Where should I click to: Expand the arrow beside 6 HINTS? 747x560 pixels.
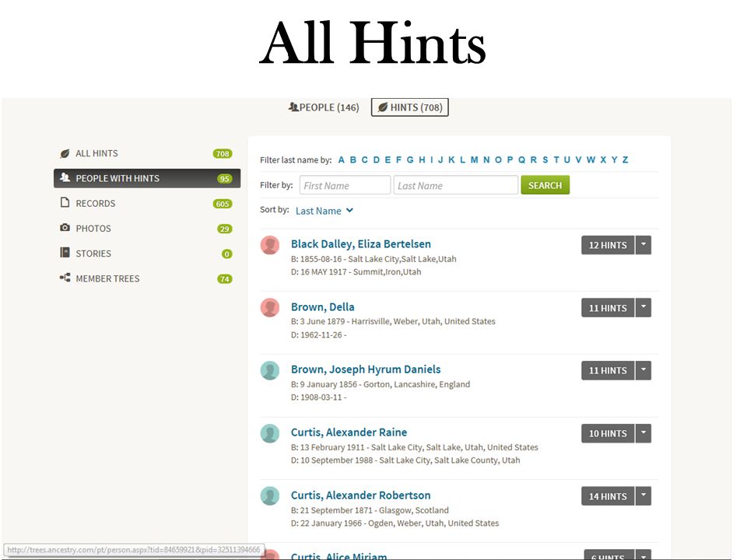coord(644,555)
